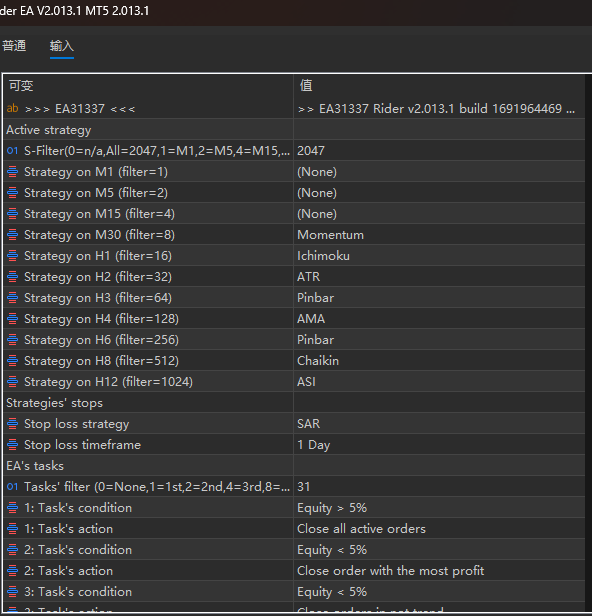Click the enum icon beside Strategy on H12
Viewport: 592px width, 616px height.
point(13,381)
